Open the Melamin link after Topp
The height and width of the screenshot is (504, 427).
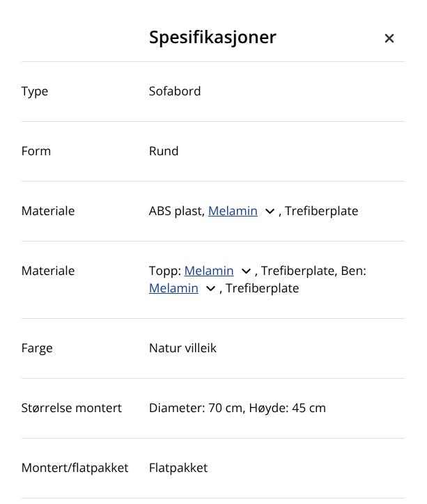tap(209, 271)
